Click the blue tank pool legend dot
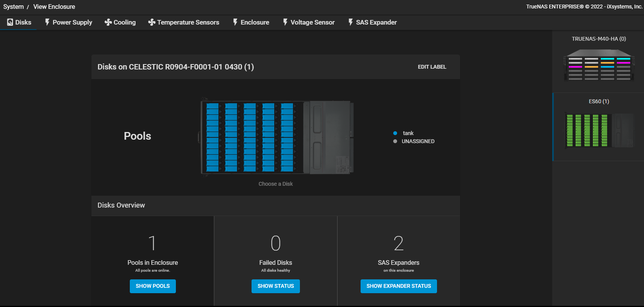Image resolution: width=644 pixels, height=307 pixels. [395, 133]
